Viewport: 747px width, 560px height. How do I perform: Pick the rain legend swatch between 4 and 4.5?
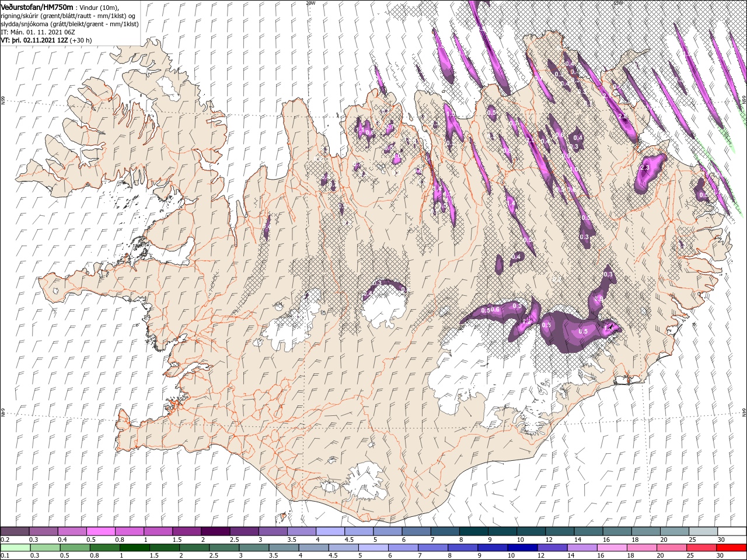tap(313, 547)
